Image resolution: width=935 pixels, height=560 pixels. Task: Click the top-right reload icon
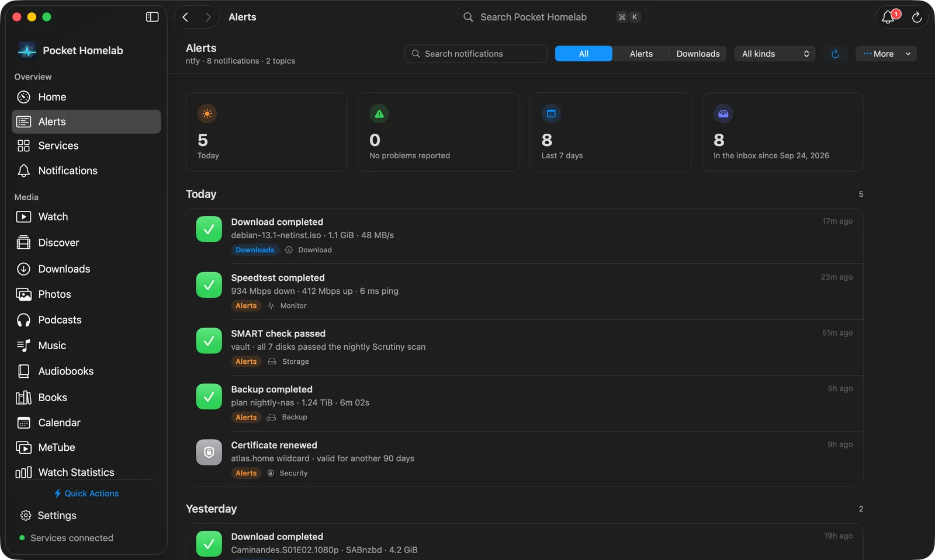[x=917, y=17]
